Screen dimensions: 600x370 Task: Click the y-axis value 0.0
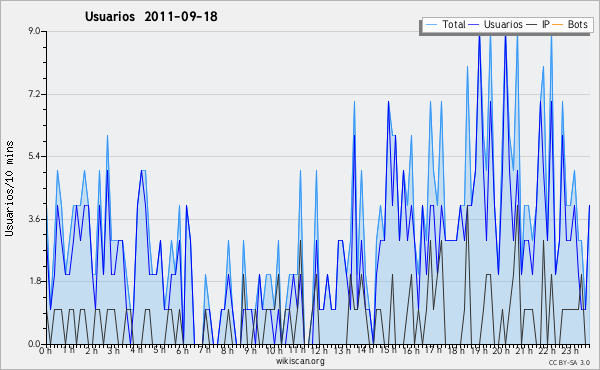pyautogui.click(x=34, y=344)
